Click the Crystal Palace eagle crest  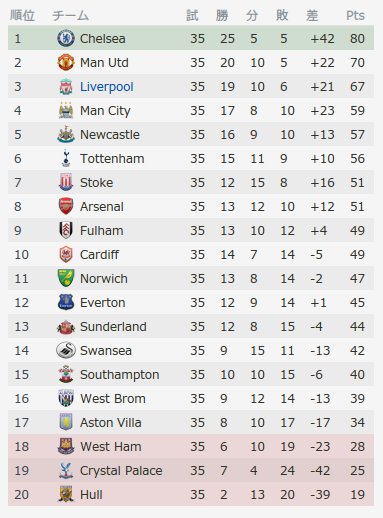(66, 470)
